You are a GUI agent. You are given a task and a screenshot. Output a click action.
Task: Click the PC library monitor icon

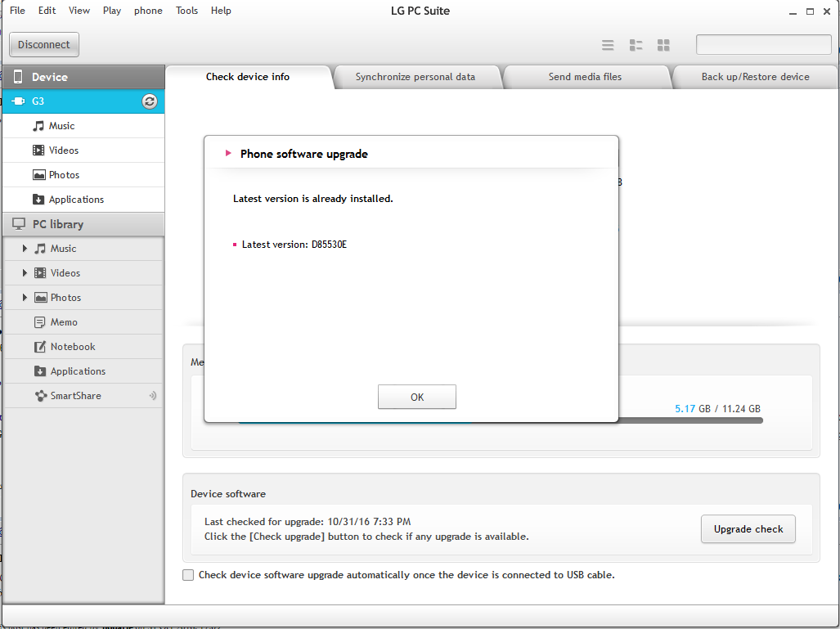[x=19, y=224]
